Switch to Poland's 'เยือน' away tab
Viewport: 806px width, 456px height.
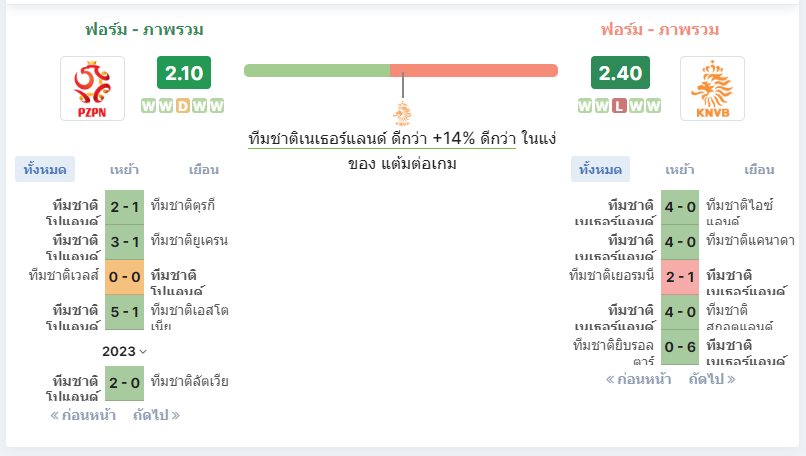204,170
